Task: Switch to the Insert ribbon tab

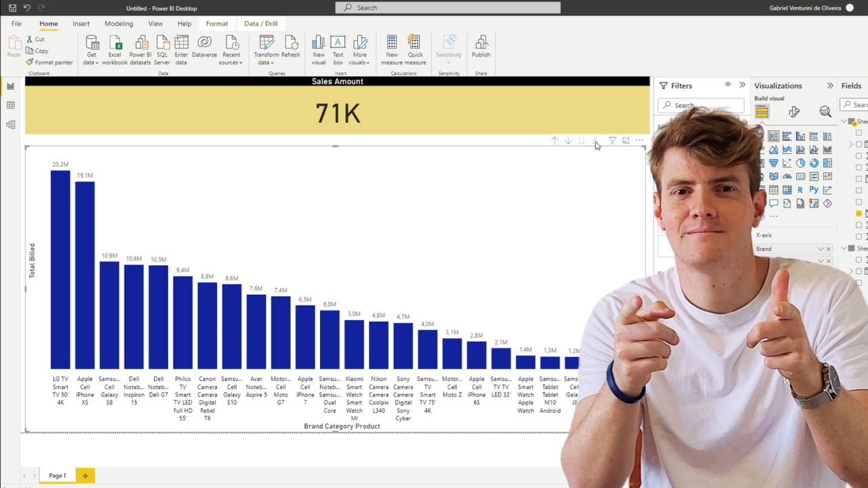Action: pyautogui.click(x=81, y=24)
